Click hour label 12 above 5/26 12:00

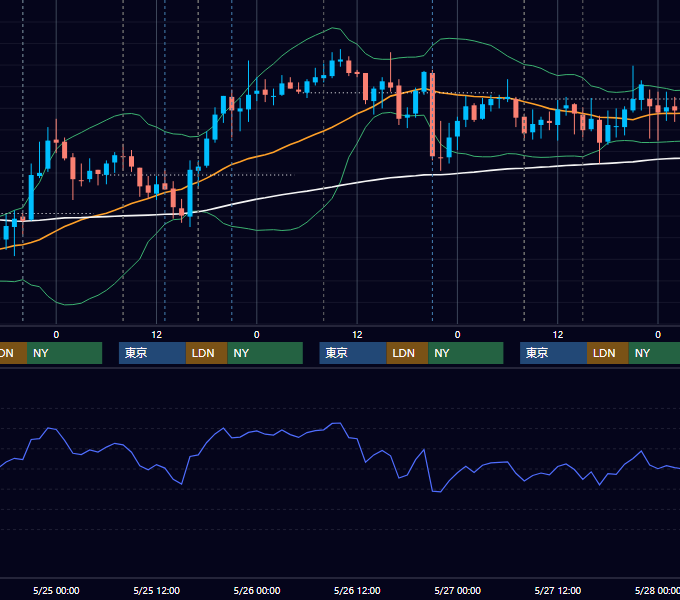click(x=357, y=335)
